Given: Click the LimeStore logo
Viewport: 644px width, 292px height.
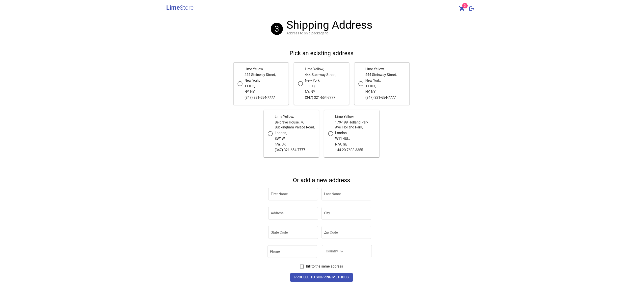Looking at the screenshot, I should tap(180, 7).
